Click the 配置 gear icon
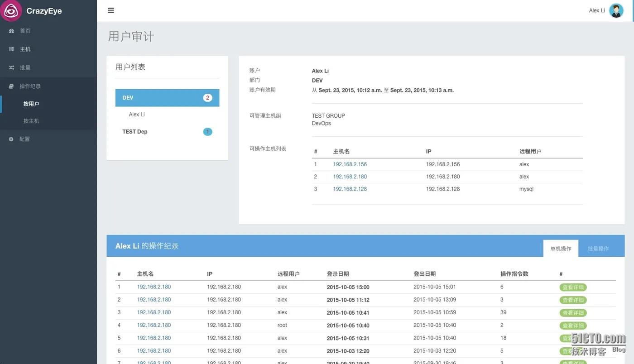Screen dimensions: 634x364 [12, 139]
